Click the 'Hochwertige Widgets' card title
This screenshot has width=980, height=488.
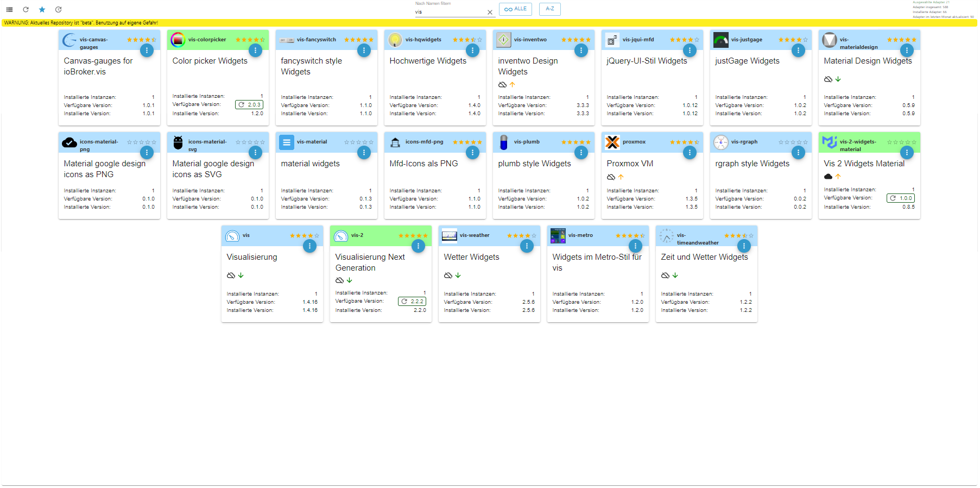[x=428, y=61]
